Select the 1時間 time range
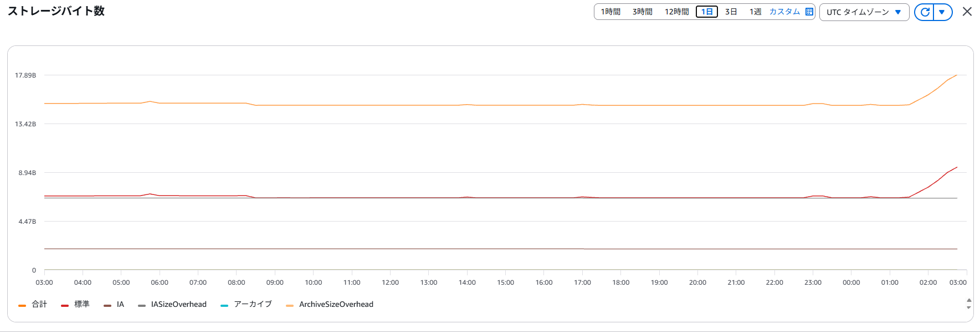This screenshot has height=334, width=980. (610, 12)
